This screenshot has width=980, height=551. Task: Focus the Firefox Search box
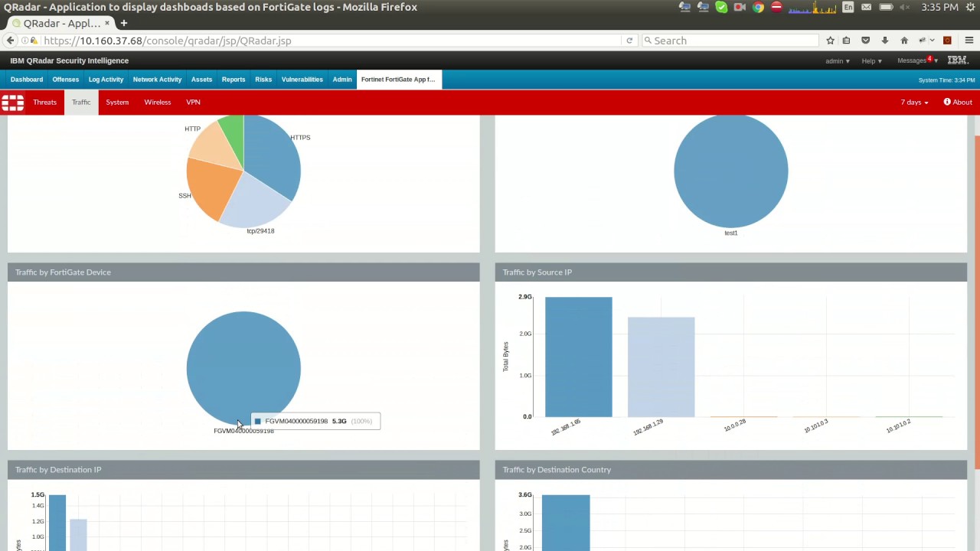[731, 41]
